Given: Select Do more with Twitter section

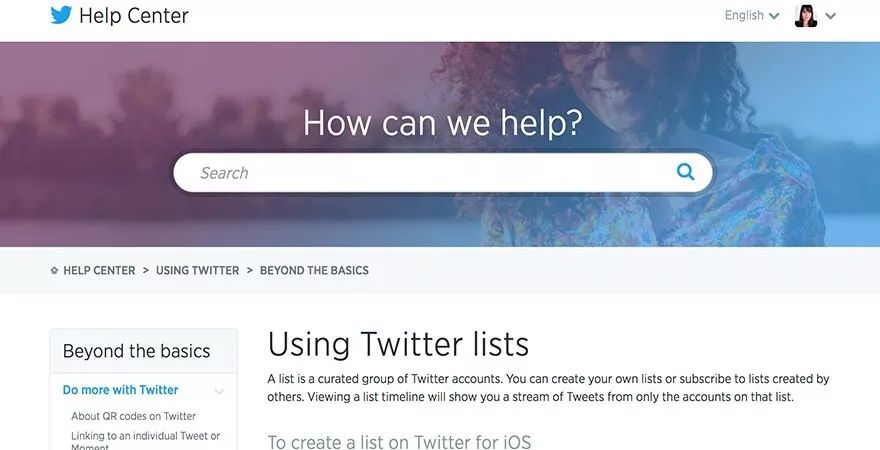Looking at the screenshot, I should (120, 390).
